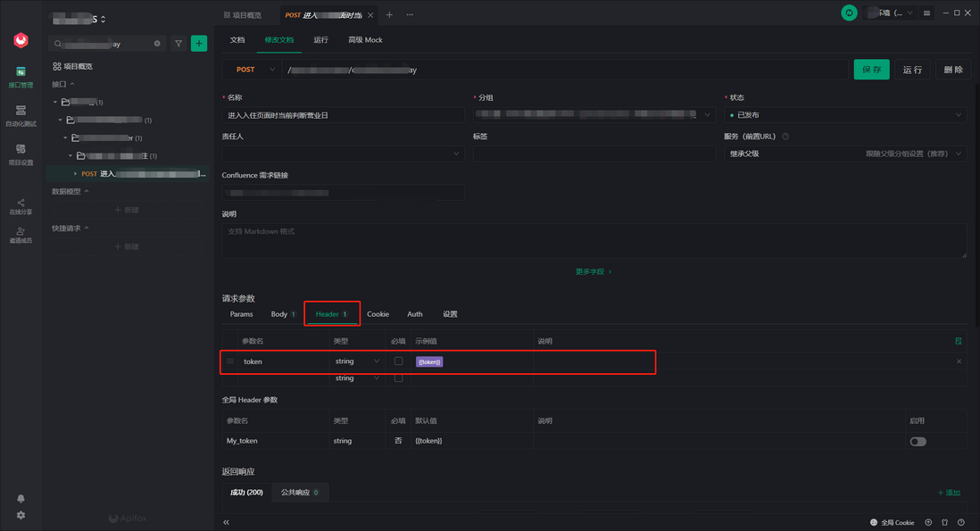This screenshot has width=980, height=531.
Task: Click the shirt theme icon in the status bar
Action: (x=945, y=523)
